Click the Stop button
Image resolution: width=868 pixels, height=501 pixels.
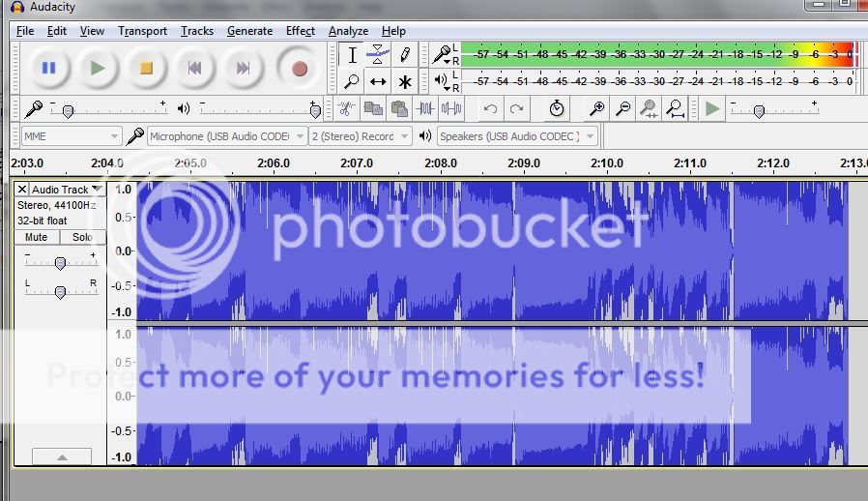(146, 69)
